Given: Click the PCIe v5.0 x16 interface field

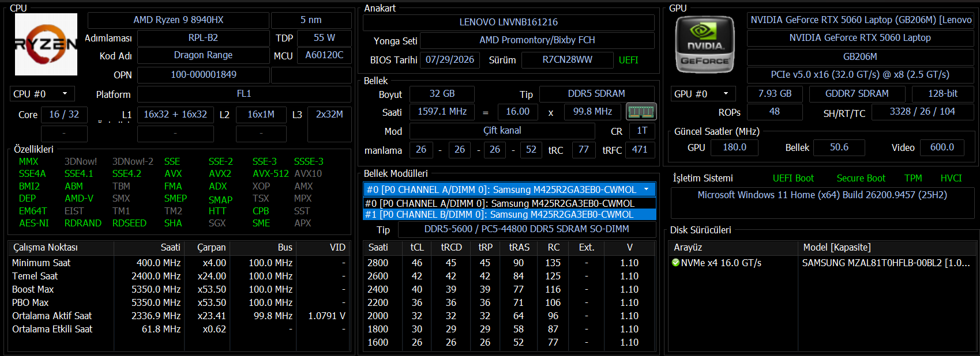Looking at the screenshot, I should tap(860, 75).
